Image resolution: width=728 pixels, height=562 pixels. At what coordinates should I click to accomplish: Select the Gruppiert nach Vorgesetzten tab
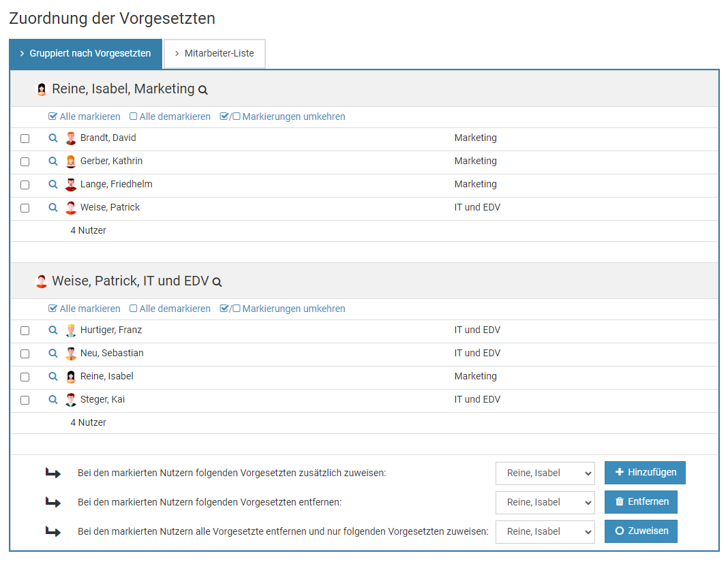click(85, 54)
